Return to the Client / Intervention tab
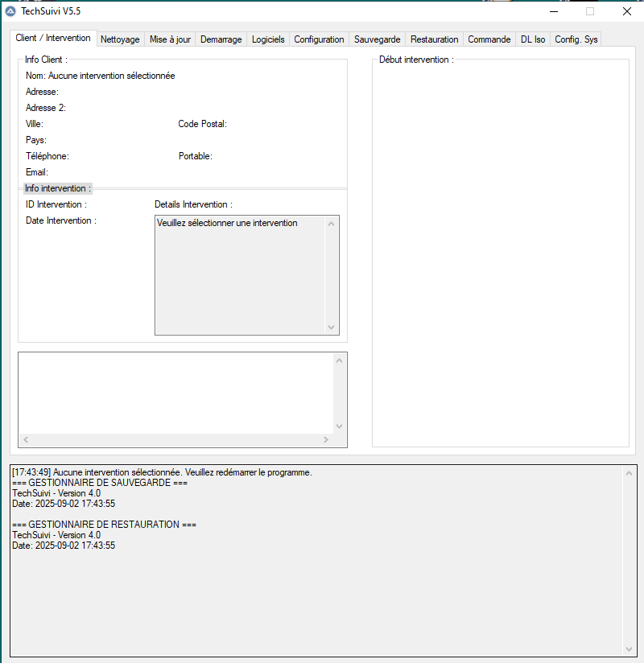This screenshot has width=644, height=663. coord(53,37)
